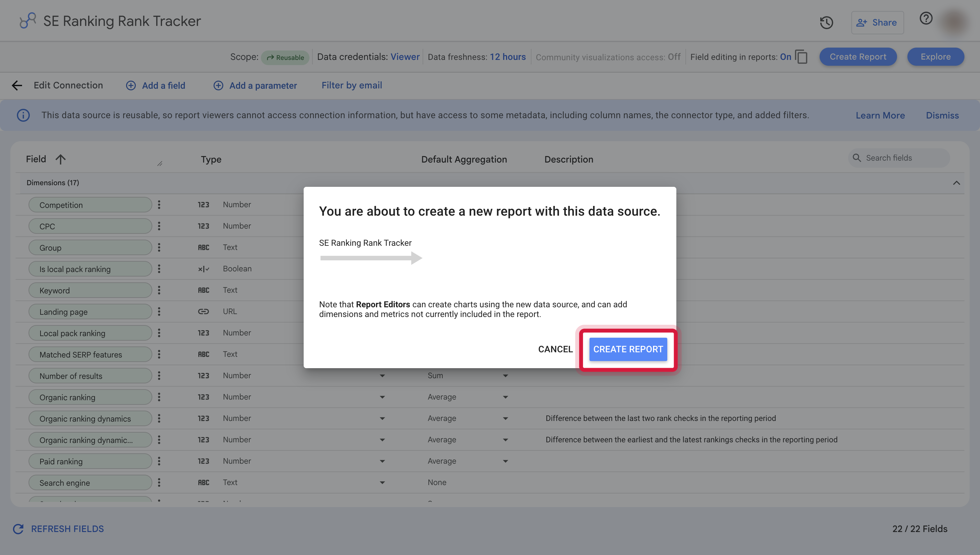Sort by Field ascending arrow
The width and height of the screenshot is (980, 555).
[60, 159]
